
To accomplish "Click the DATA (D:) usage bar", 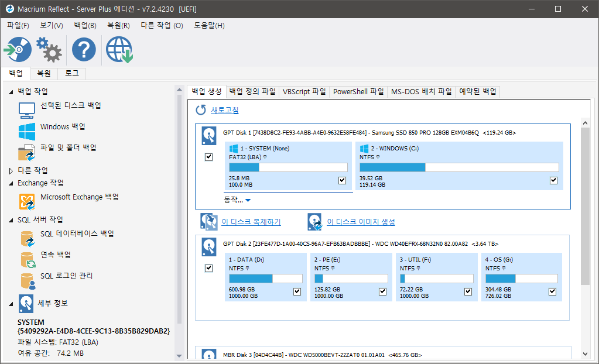I will pyautogui.click(x=265, y=279).
